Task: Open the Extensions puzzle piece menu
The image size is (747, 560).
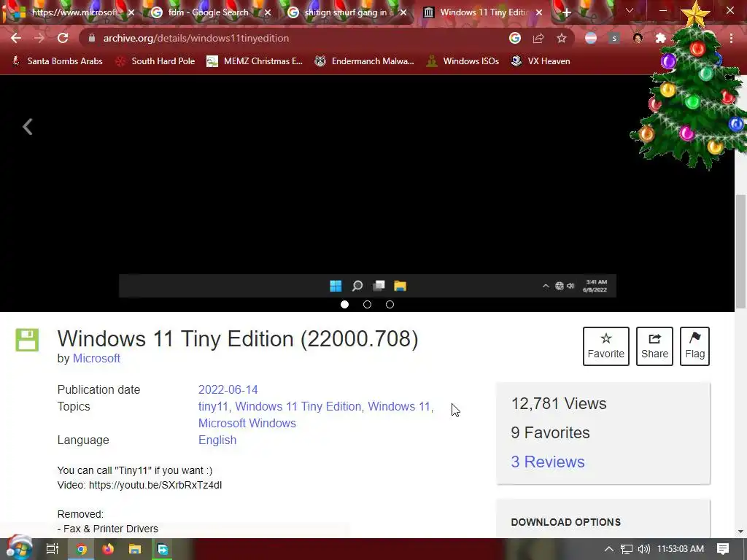Action: (x=661, y=38)
